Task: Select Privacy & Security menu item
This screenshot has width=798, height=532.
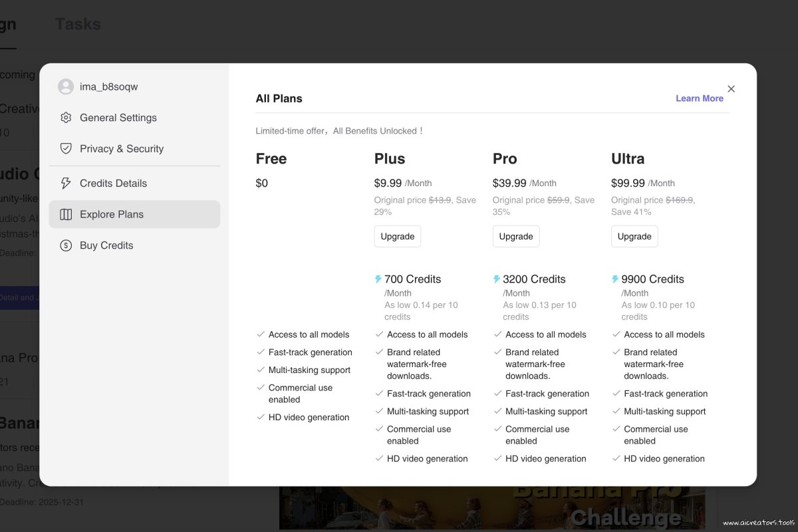Action: (122, 148)
